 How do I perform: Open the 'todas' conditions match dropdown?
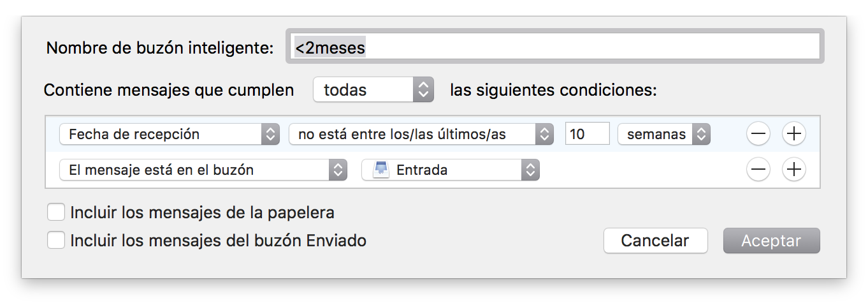pyautogui.click(x=373, y=90)
